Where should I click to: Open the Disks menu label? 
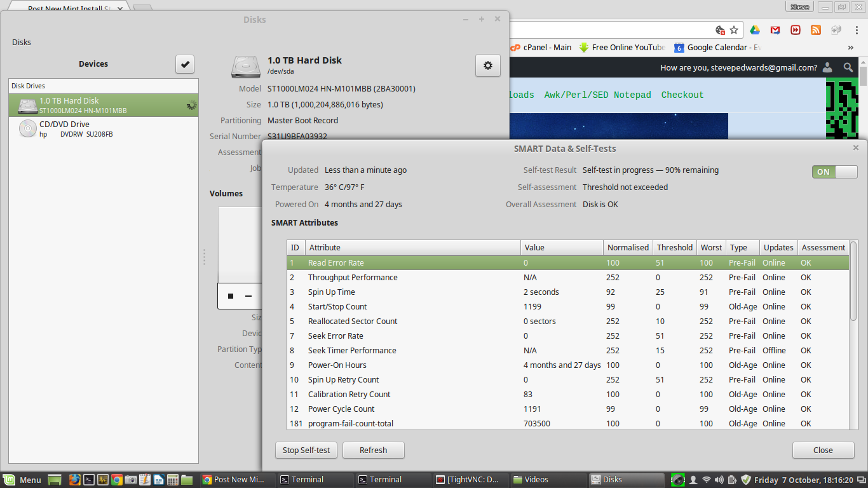tap(22, 43)
